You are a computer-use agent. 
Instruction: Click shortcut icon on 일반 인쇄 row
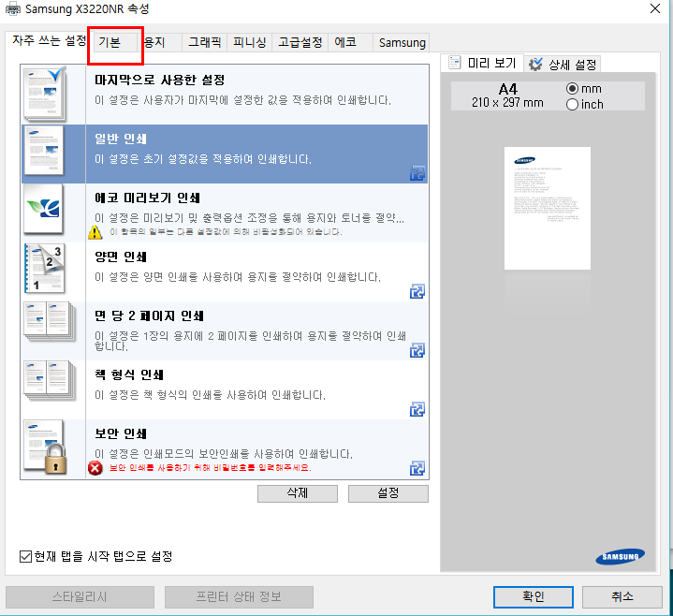417,173
